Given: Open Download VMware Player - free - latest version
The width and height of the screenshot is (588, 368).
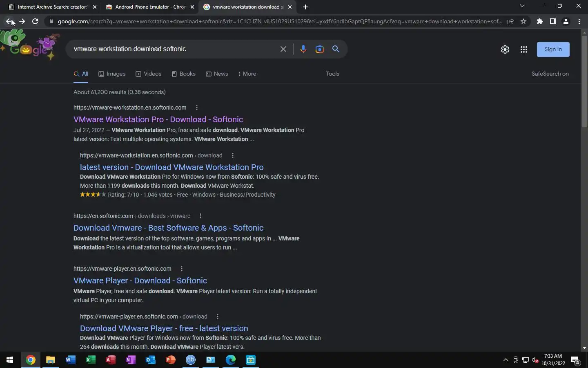Looking at the screenshot, I should coord(164,328).
